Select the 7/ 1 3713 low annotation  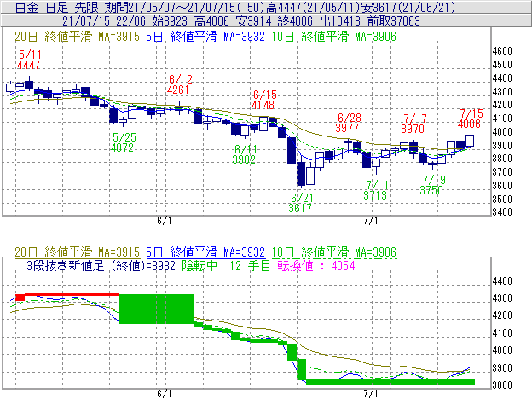[x=376, y=190]
